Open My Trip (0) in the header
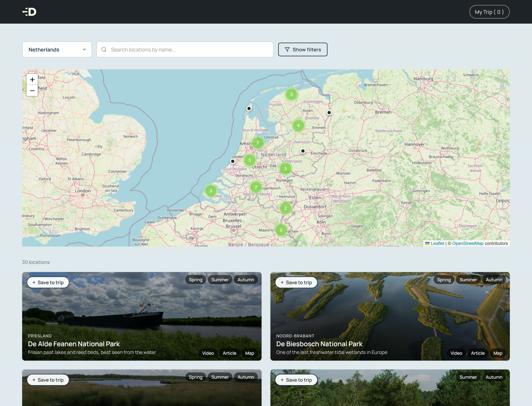Viewport: 532px width, 406px height. (489, 12)
